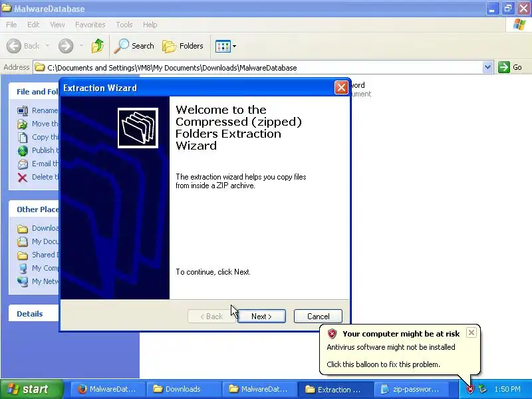Open the View menu

[57, 25]
